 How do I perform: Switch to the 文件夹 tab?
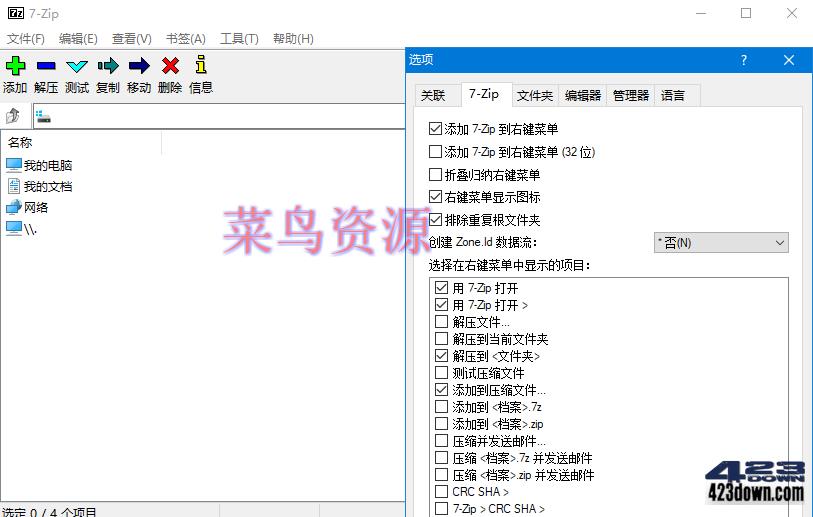pyautogui.click(x=535, y=96)
